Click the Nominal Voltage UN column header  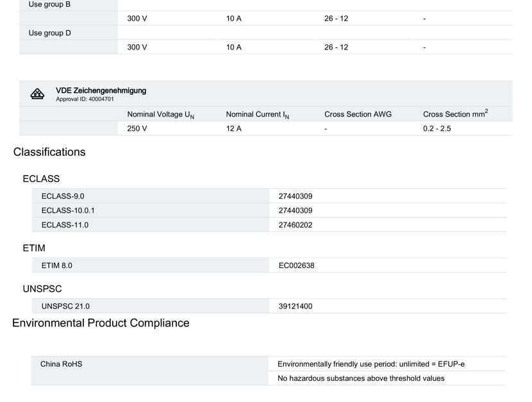click(161, 115)
